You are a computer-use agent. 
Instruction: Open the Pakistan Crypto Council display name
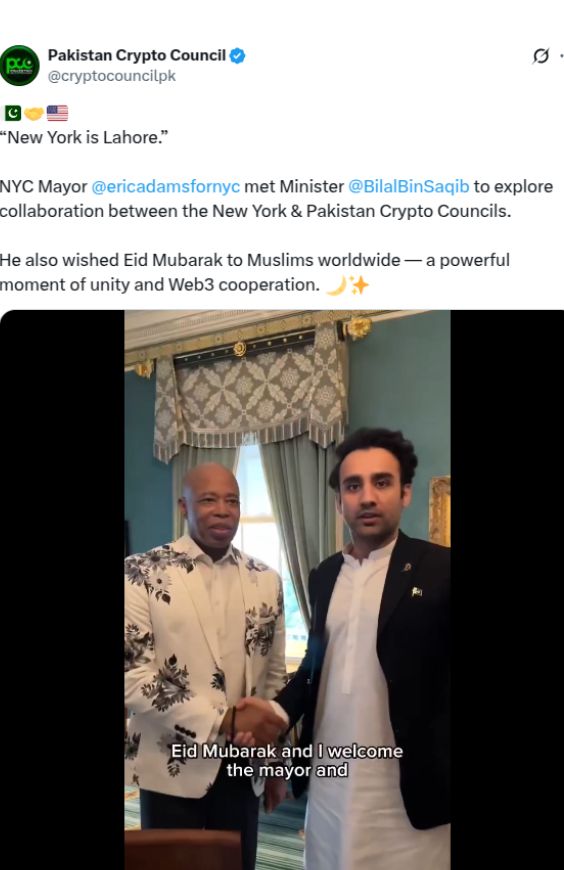pyautogui.click(x=137, y=55)
